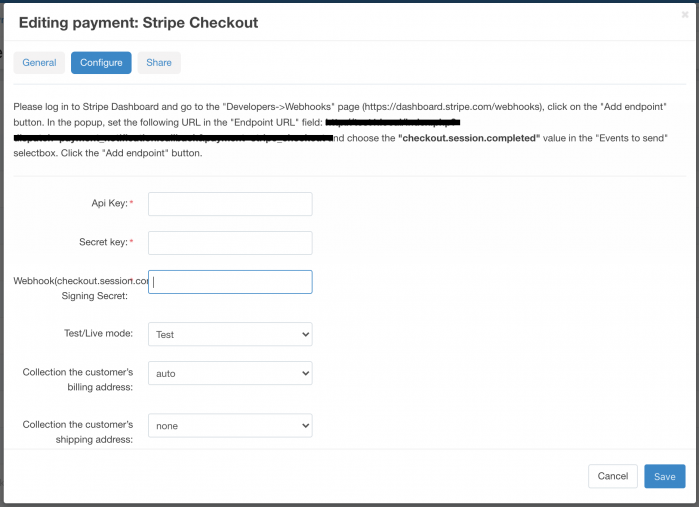Close the Editing payment dialog
The width and height of the screenshot is (700, 507).
point(685,15)
